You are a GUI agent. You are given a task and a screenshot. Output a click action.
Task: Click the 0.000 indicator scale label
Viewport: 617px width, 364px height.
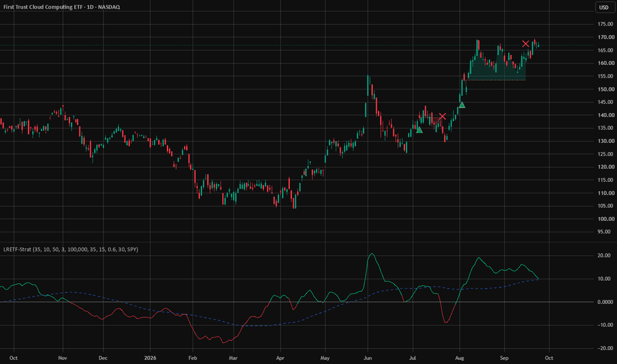(x=605, y=302)
